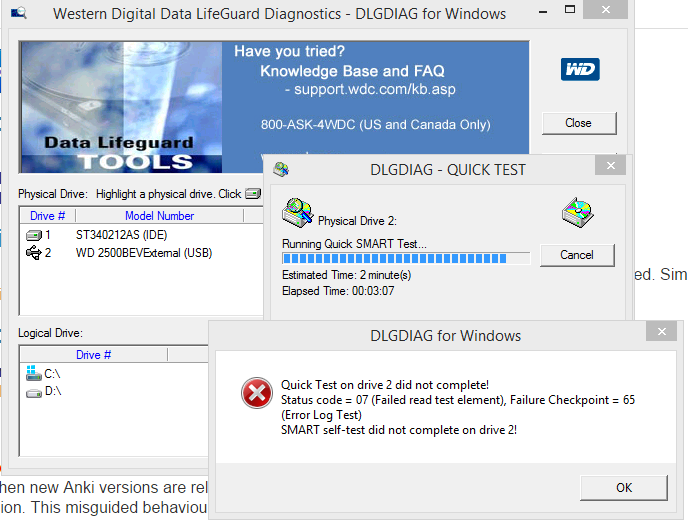Click the Close button under the WD logo
This screenshot has height=525, width=688.
579,123
